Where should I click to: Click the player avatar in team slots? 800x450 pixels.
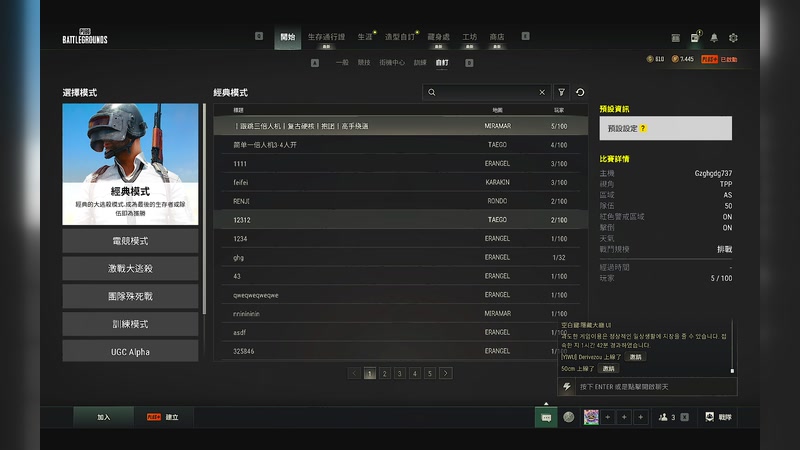click(x=591, y=417)
